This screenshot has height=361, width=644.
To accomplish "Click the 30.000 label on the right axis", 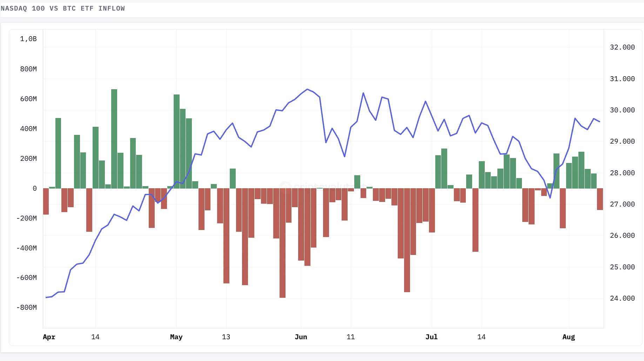I will (622, 110).
